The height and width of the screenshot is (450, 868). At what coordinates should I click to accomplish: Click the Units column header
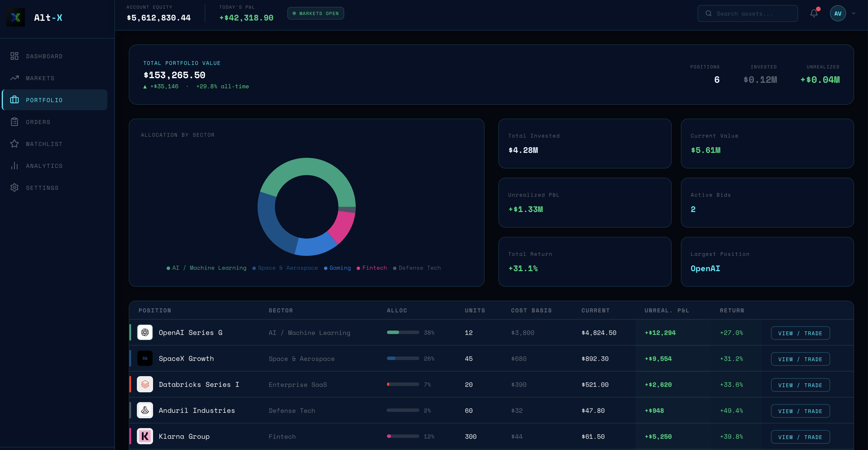click(x=475, y=310)
